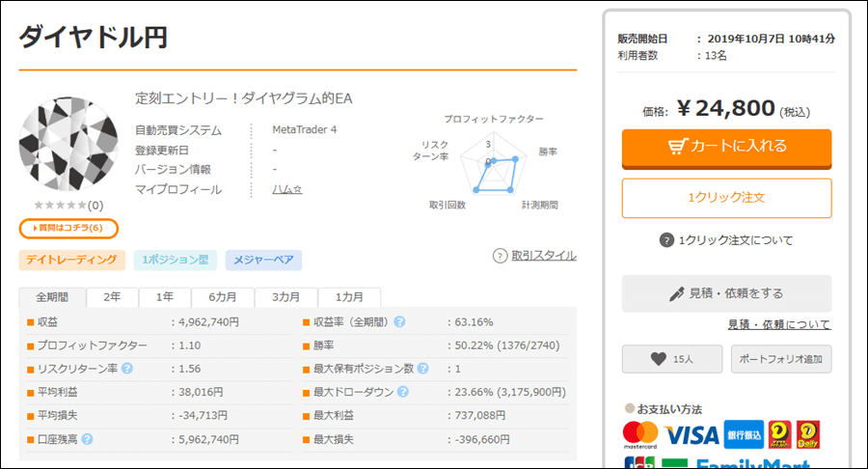Click help icon beside リスクリターン率
Viewport: 868px width, 469px height.
126,369
